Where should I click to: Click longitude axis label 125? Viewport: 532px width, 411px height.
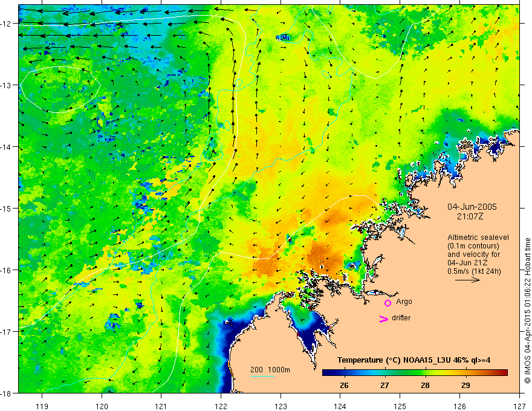tap(400, 406)
